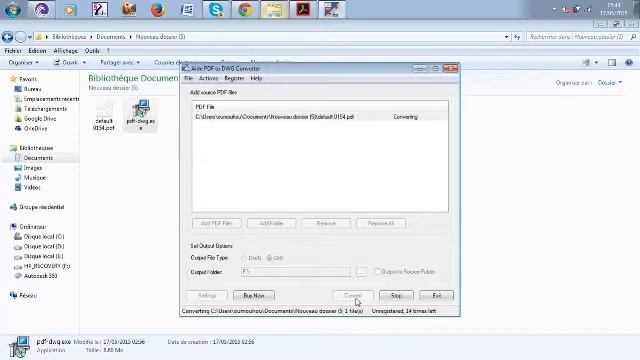Open Google Drive in the sidebar

point(40,118)
